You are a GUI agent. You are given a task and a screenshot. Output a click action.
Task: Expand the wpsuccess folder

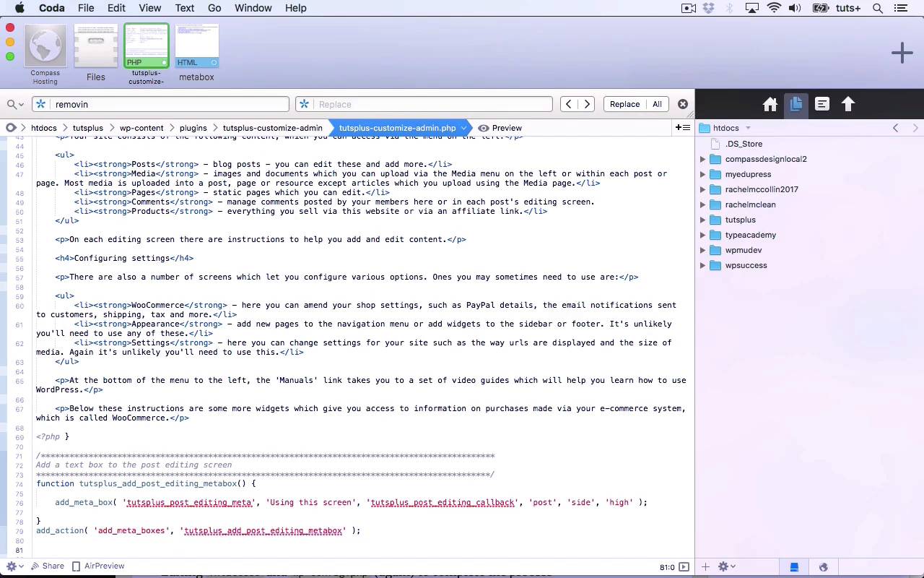pyautogui.click(x=703, y=265)
